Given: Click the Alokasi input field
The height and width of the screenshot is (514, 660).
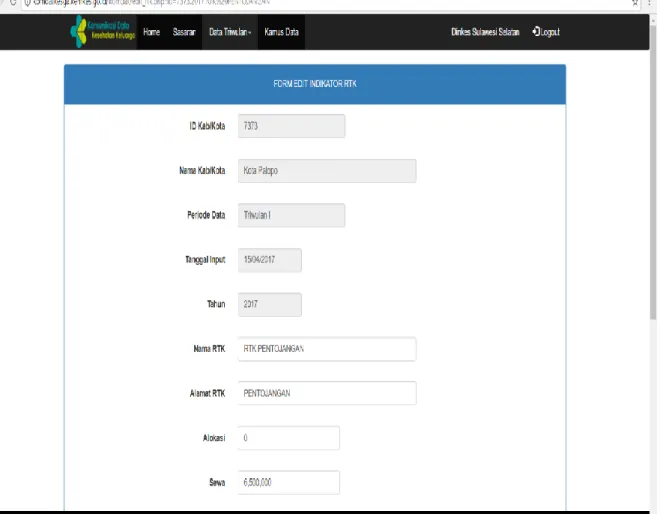Looking at the screenshot, I should pyautogui.click(x=289, y=438).
